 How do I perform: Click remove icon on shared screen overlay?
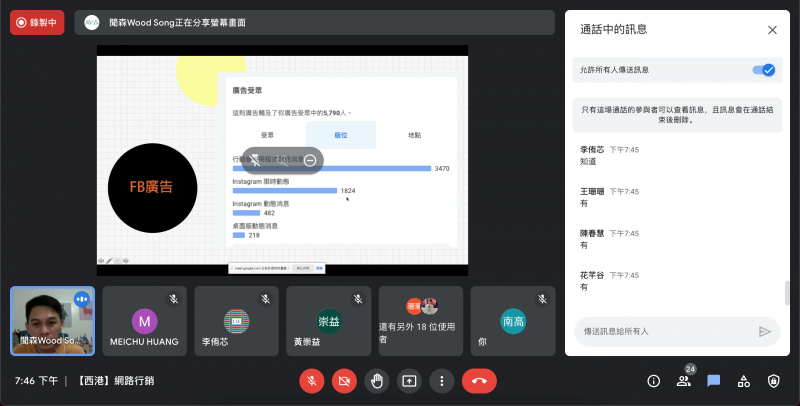coord(310,161)
